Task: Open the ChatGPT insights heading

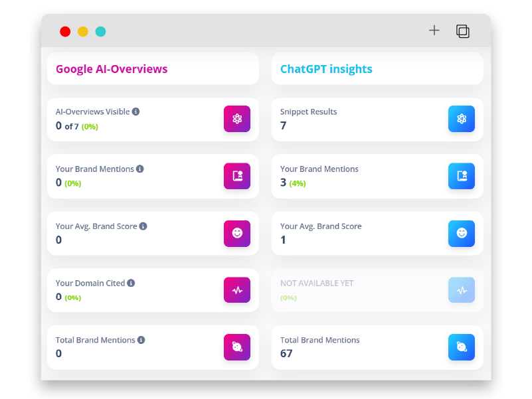Action: click(326, 69)
